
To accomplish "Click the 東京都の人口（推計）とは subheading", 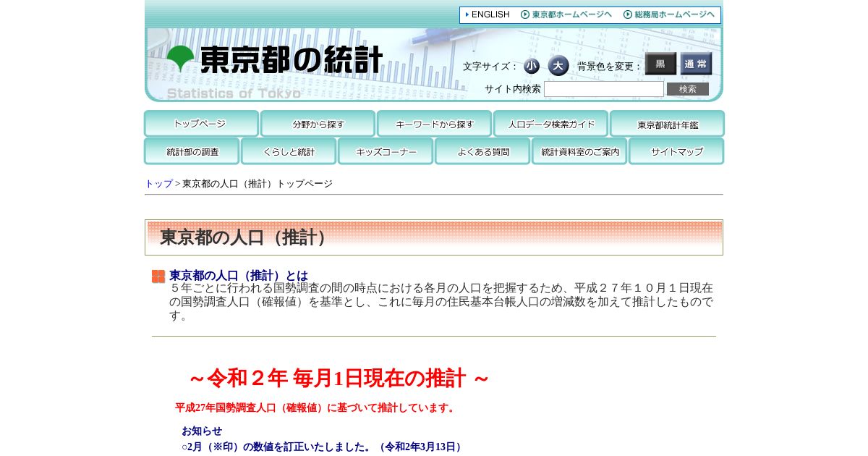I will click(x=239, y=275).
